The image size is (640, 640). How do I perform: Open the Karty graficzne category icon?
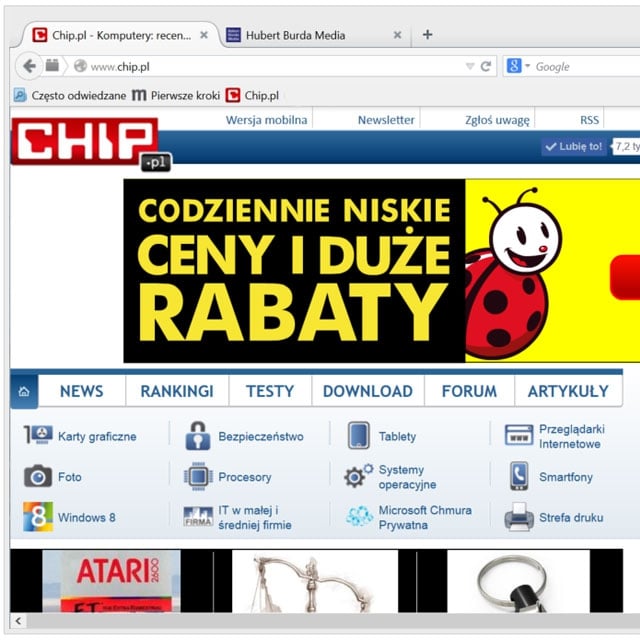pyautogui.click(x=38, y=436)
